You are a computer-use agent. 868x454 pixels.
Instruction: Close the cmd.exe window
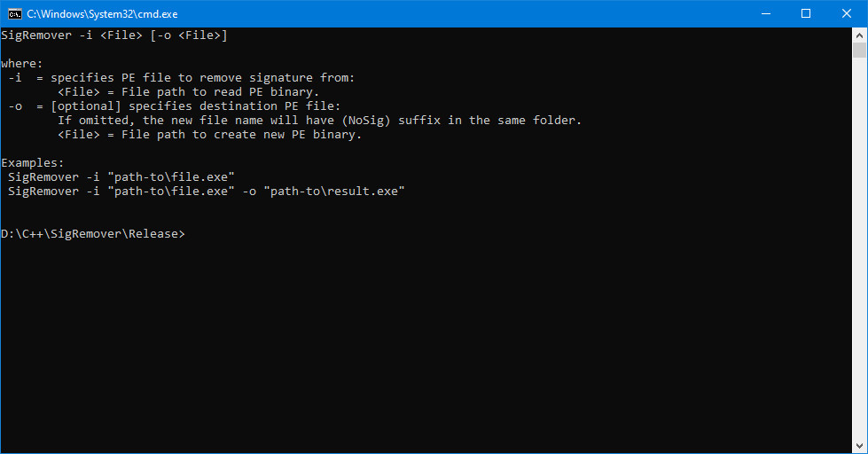tap(846, 13)
